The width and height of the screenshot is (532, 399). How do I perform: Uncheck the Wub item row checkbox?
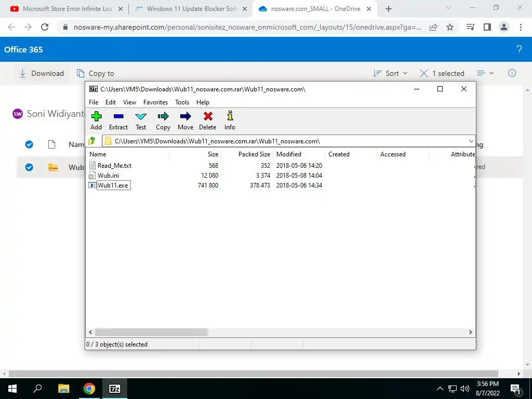point(29,167)
